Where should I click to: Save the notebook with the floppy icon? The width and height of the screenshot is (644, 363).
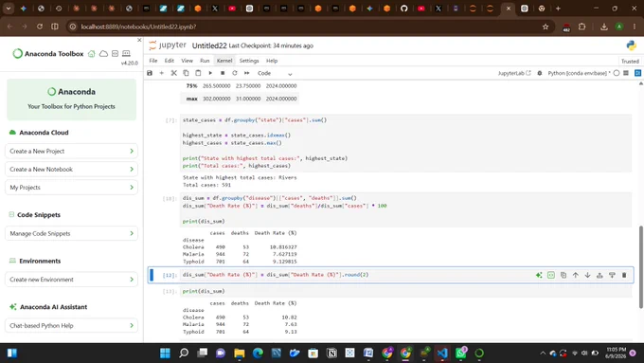click(150, 73)
